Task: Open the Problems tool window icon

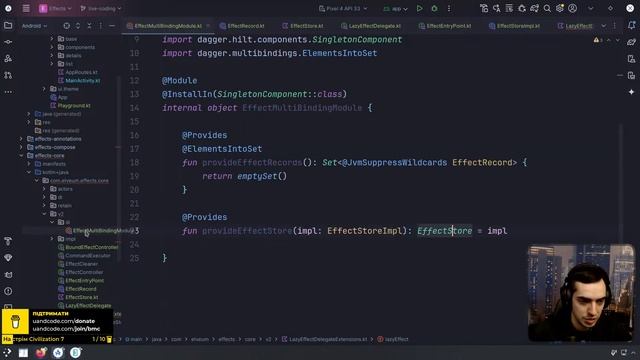Action: click(8, 291)
